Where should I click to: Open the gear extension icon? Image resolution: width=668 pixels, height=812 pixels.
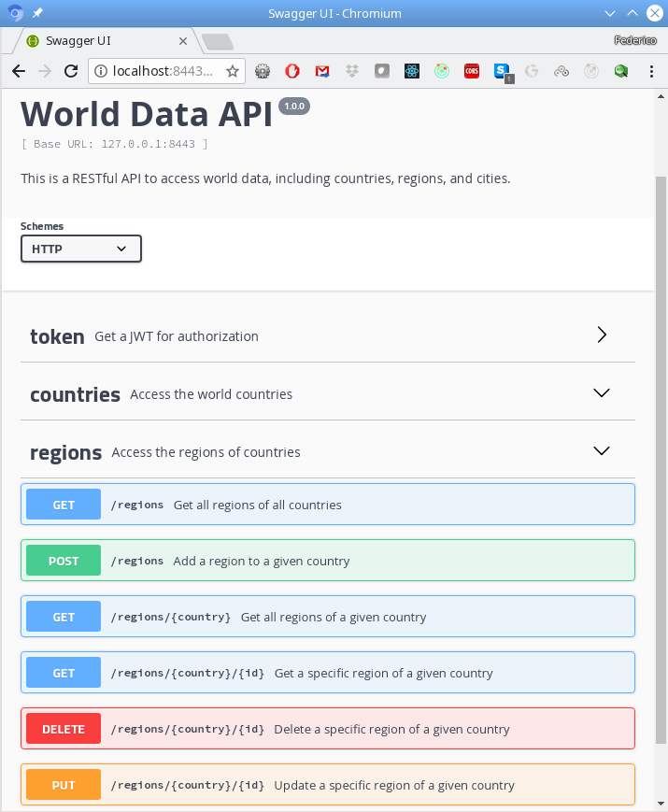coord(263,71)
